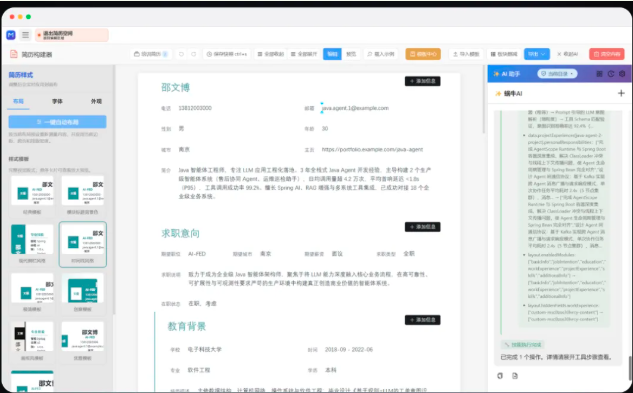This screenshot has width=633, height=393.
Task: Click the 邵文博 name heading
Action: pos(175,88)
